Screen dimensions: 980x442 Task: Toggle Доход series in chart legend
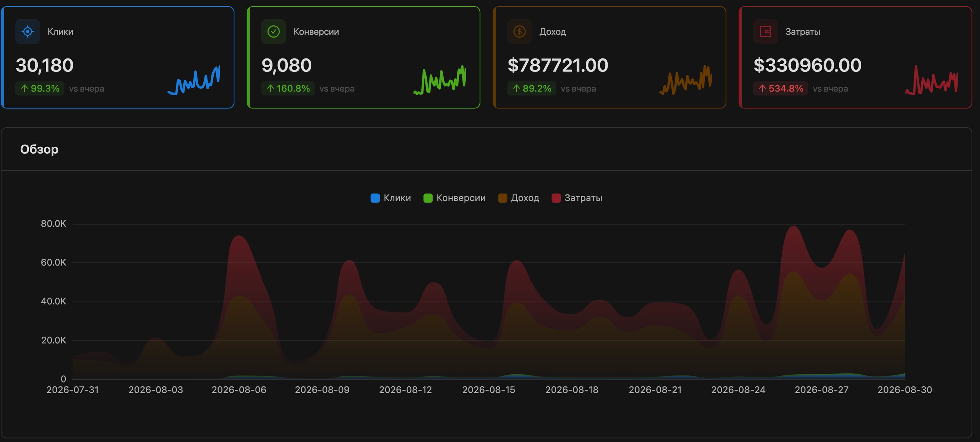518,198
